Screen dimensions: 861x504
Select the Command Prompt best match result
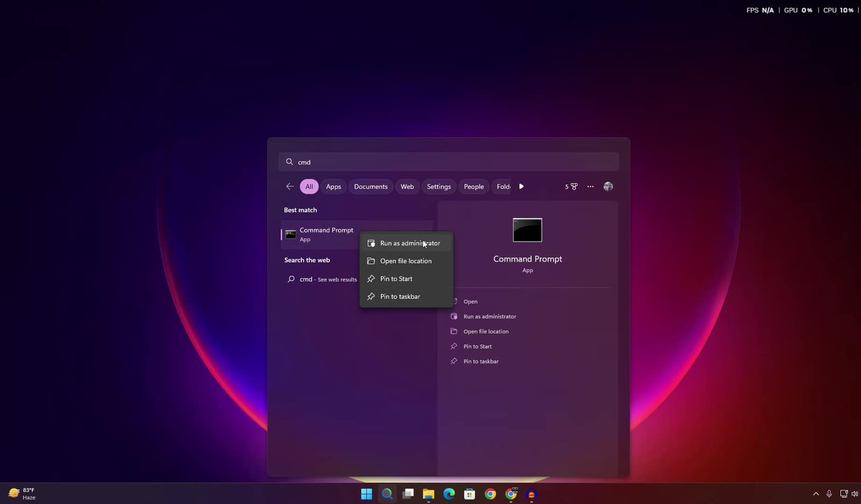pos(356,235)
